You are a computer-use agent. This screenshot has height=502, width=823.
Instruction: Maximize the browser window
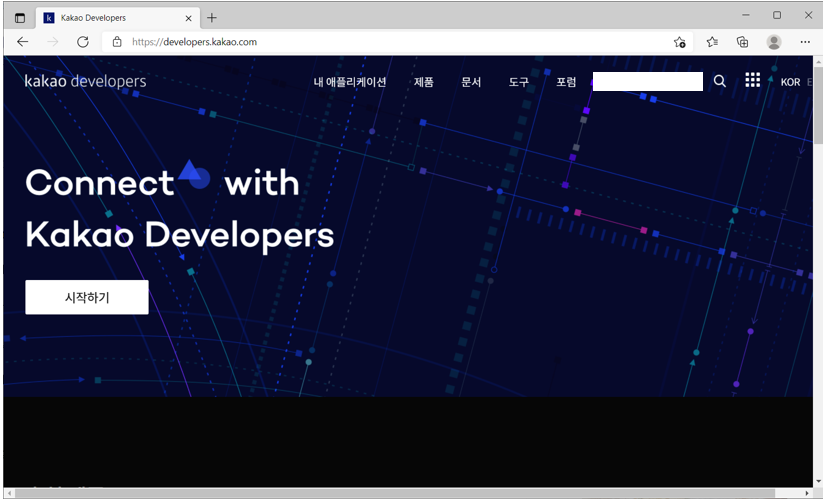click(x=777, y=15)
